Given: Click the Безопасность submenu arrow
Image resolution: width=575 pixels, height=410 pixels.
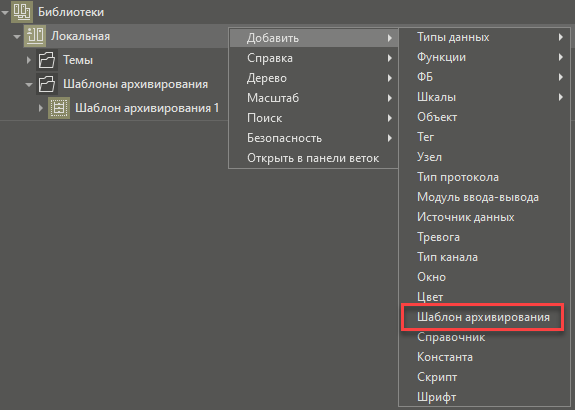Looking at the screenshot, I should pos(389,138).
